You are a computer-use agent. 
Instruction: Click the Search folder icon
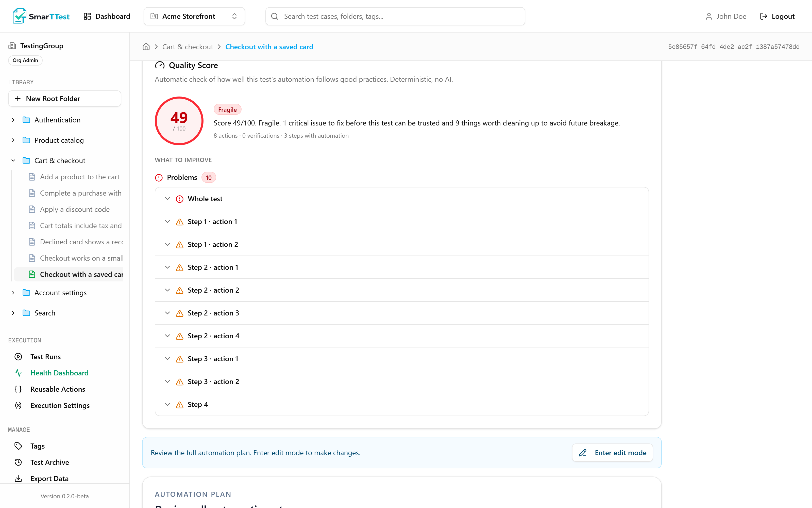click(x=26, y=313)
